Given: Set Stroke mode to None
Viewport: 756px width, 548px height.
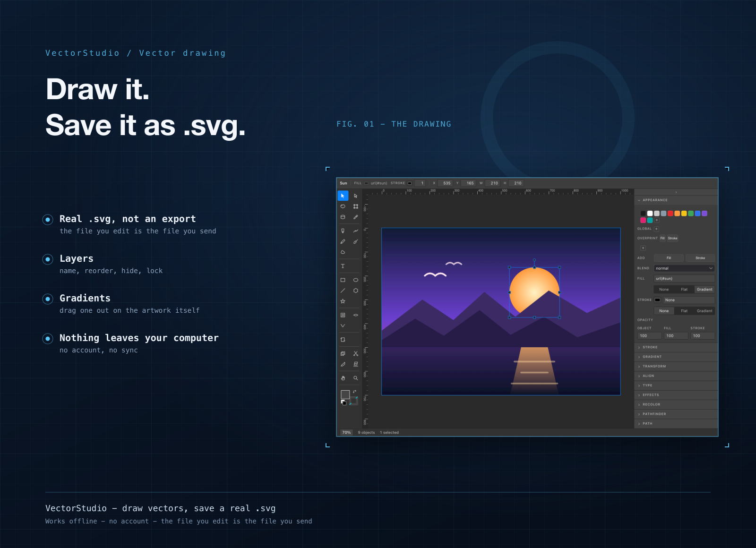Looking at the screenshot, I should click(664, 311).
